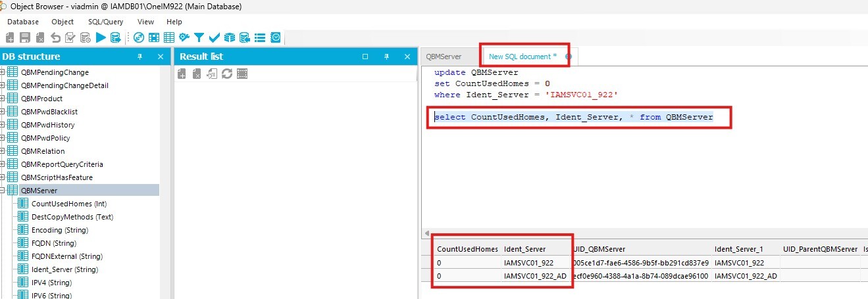Screen dimensions: 868x299
Task: Run the SQL query with the play icon
Action: (x=101, y=37)
